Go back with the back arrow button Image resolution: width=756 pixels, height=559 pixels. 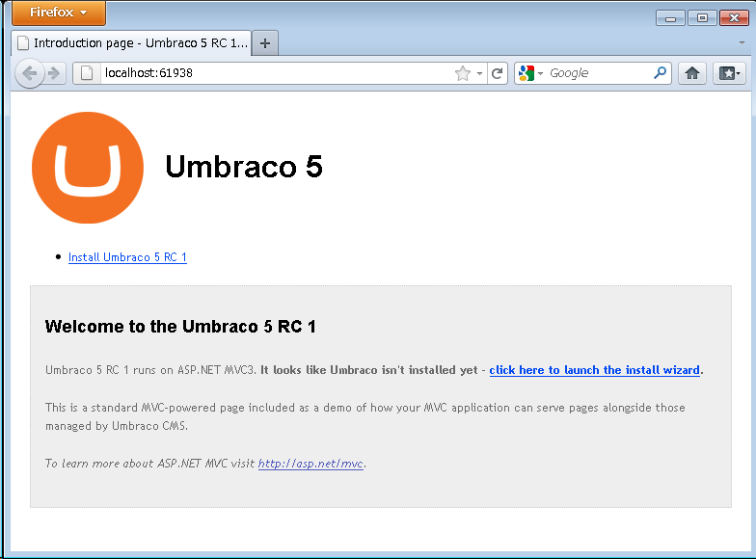coord(29,73)
